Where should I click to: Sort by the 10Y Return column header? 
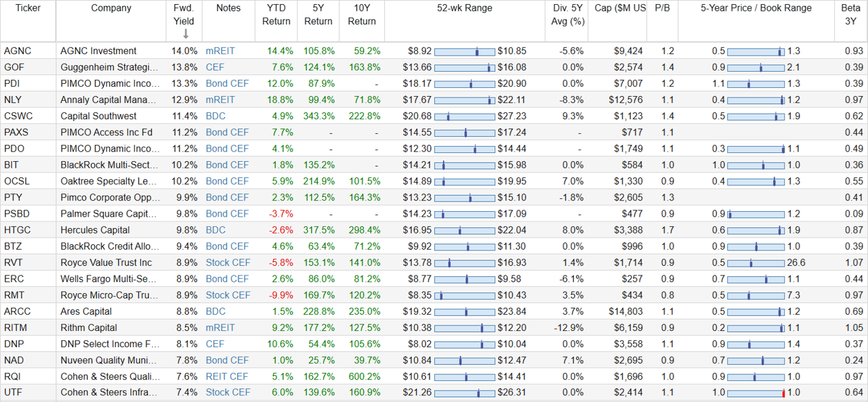pos(362,14)
